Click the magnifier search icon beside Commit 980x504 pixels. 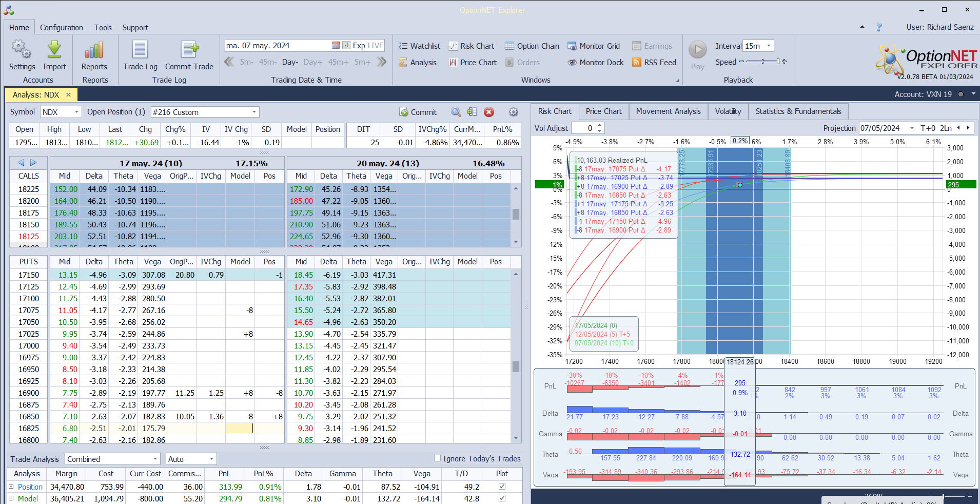456,112
